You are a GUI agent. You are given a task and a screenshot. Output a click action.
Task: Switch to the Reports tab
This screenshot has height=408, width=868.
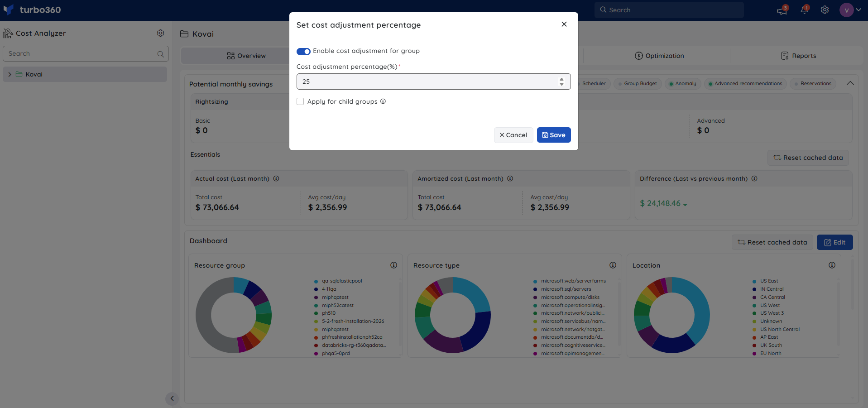pyautogui.click(x=799, y=56)
